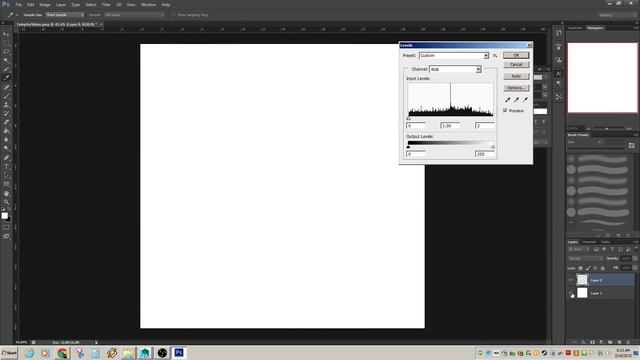Select the Lasso tool
Viewport: 640px width, 360px height.
click(6, 52)
